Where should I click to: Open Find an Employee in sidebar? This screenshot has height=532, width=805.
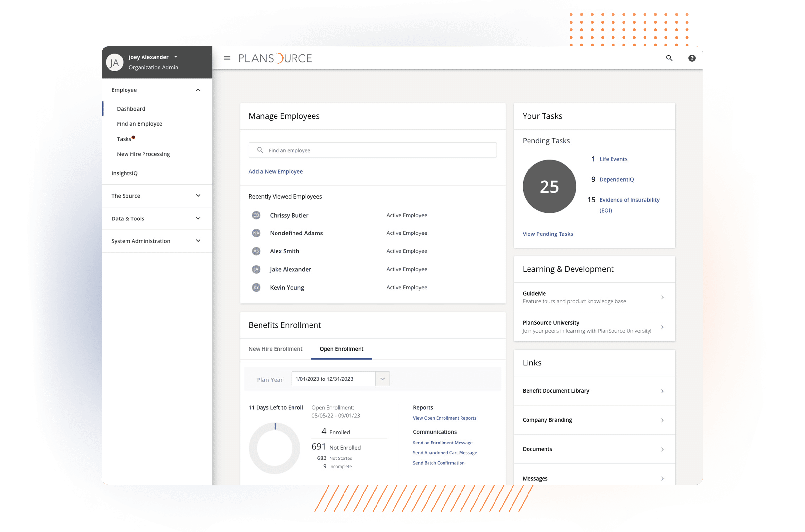pos(140,124)
